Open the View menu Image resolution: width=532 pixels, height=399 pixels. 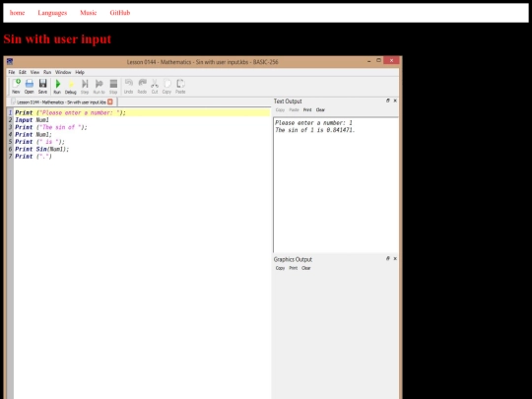[x=34, y=72]
